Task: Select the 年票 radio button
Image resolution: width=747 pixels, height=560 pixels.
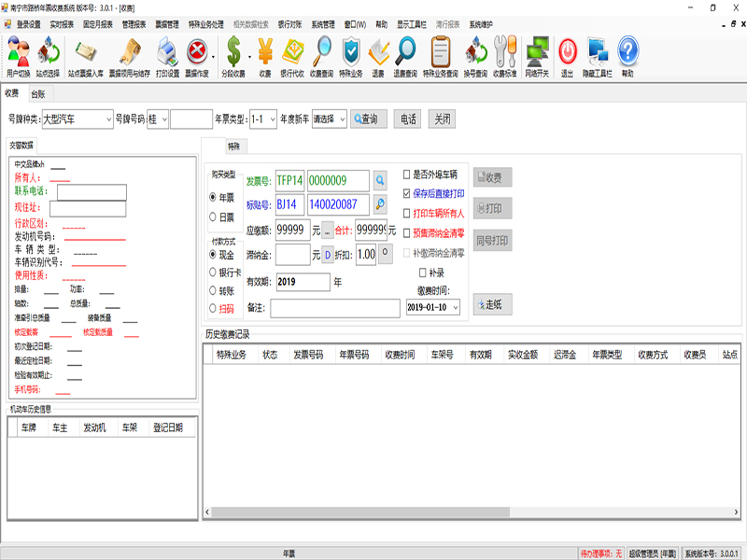Action: (213, 197)
